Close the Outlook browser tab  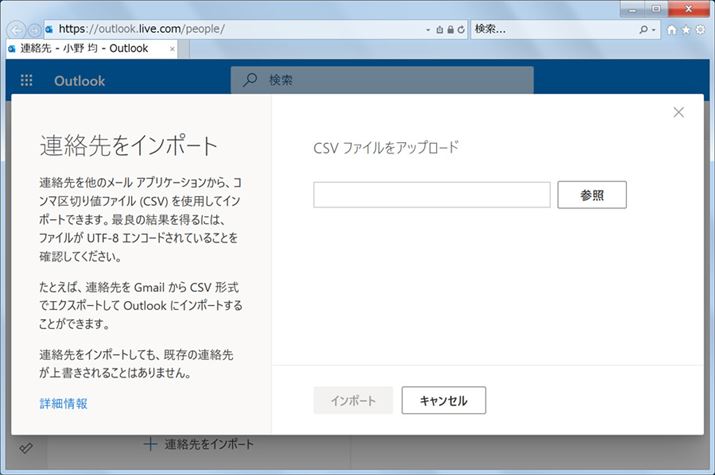coord(173,48)
